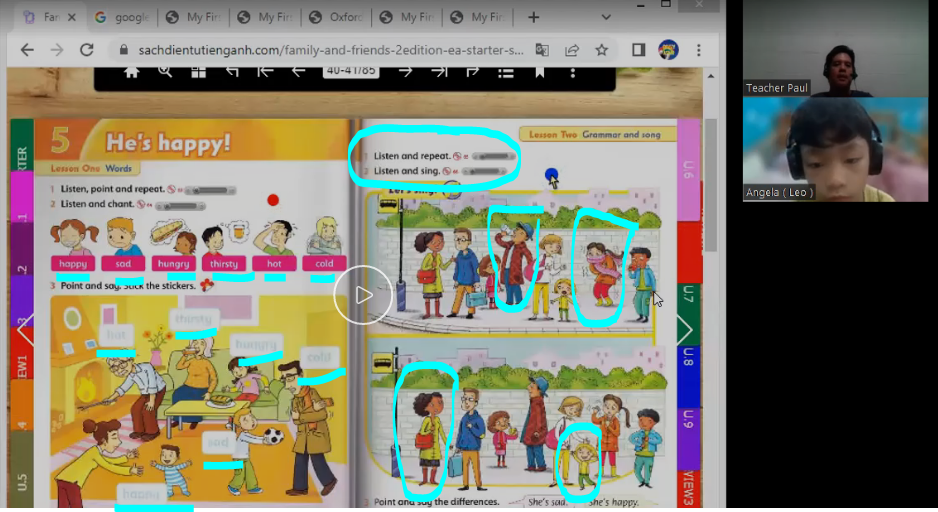Select Teacher Paul's video thumbnail
Viewport: 938px width, 512px height.
click(835, 48)
